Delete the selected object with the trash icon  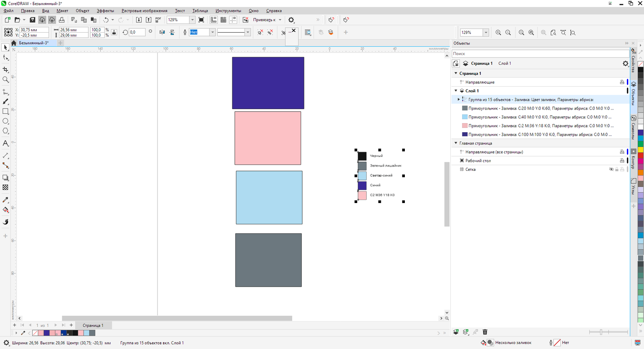(x=485, y=332)
